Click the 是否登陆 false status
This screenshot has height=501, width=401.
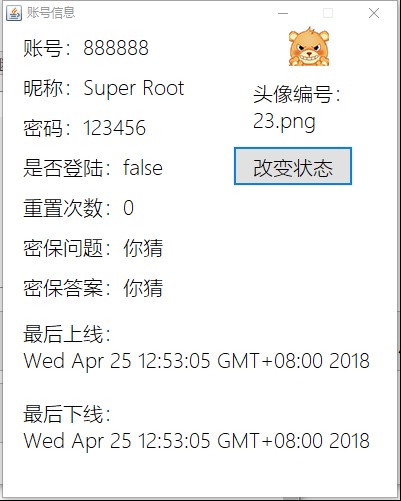(x=143, y=168)
